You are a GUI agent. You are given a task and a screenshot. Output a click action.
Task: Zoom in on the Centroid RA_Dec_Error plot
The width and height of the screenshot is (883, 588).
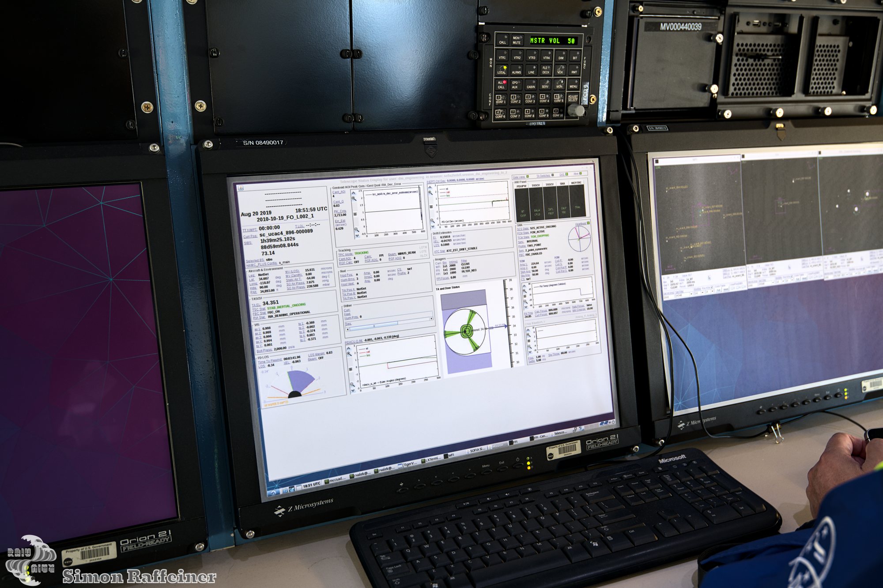coord(354,199)
